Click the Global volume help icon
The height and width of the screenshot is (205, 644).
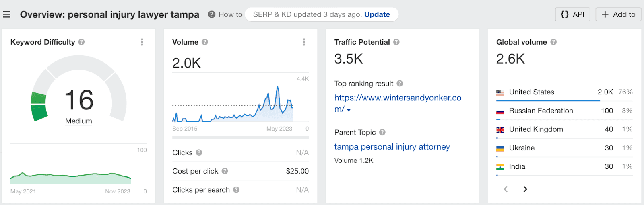[x=553, y=42]
